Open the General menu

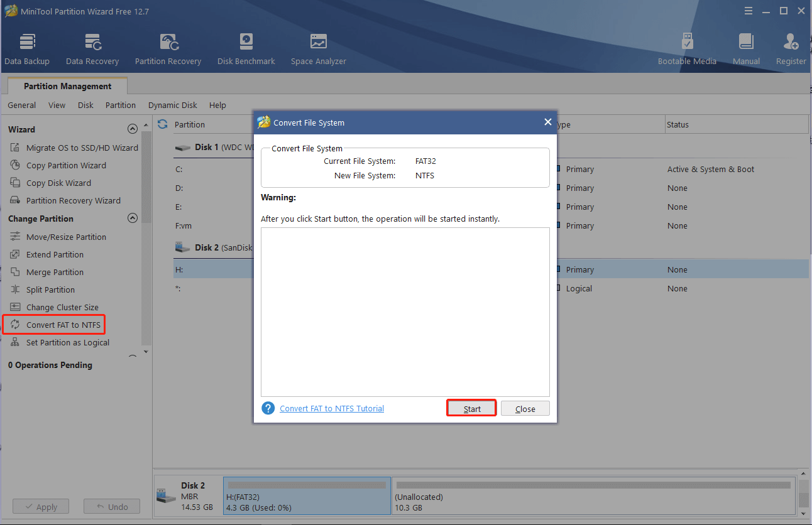(22, 105)
